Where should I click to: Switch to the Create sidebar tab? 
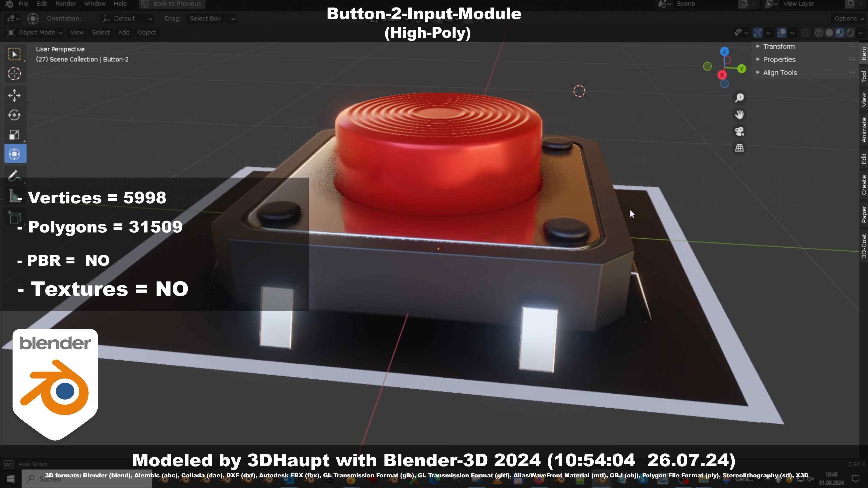pos(864,185)
